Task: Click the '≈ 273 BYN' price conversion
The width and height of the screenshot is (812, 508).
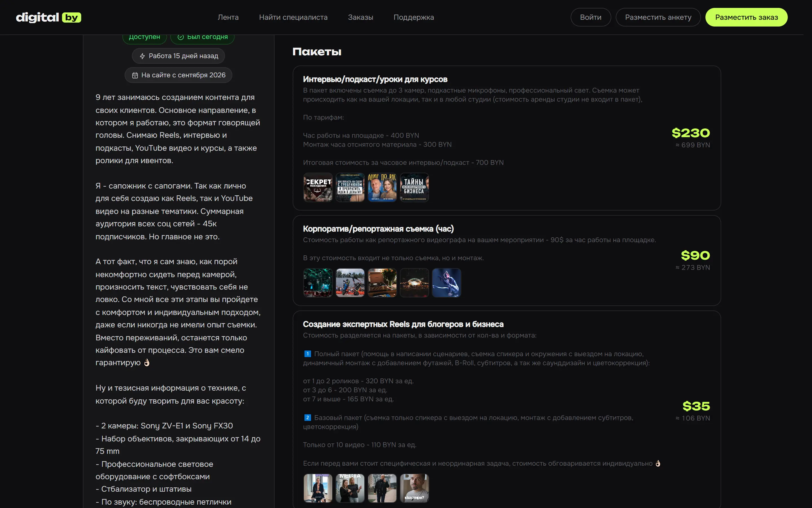Action: pyautogui.click(x=692, y=268)
